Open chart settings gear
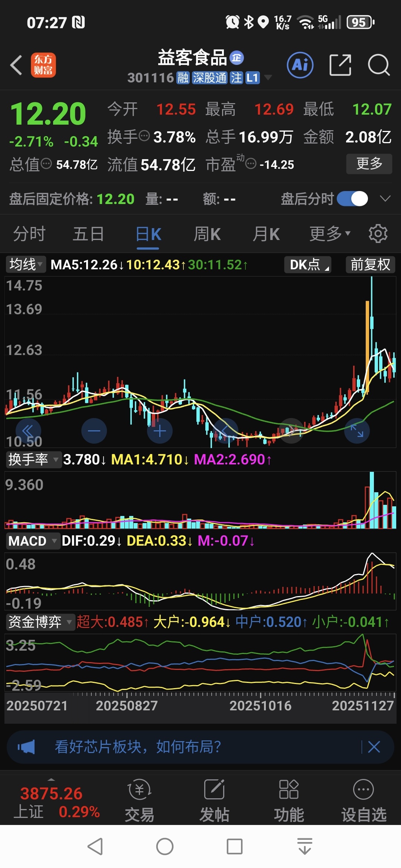Screen dimensions: 401x868 378,234
